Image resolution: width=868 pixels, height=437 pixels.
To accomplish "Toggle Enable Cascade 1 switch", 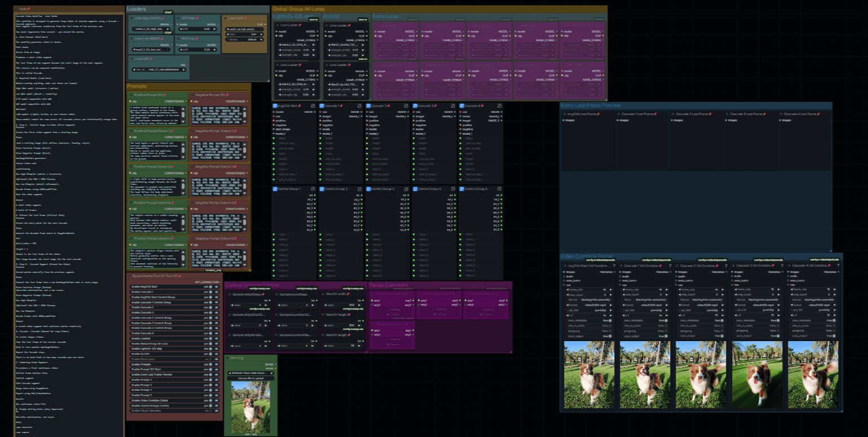I will [210, 292].
